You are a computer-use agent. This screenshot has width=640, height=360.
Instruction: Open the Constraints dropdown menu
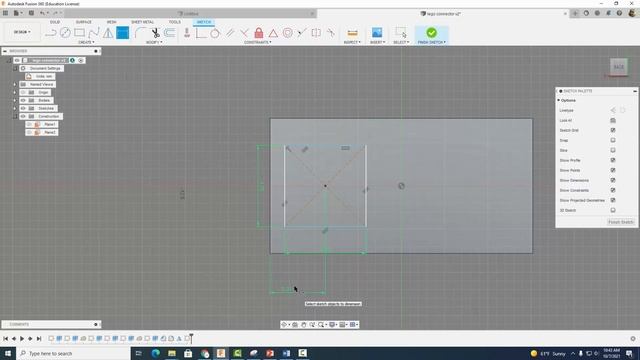(258, 42)
